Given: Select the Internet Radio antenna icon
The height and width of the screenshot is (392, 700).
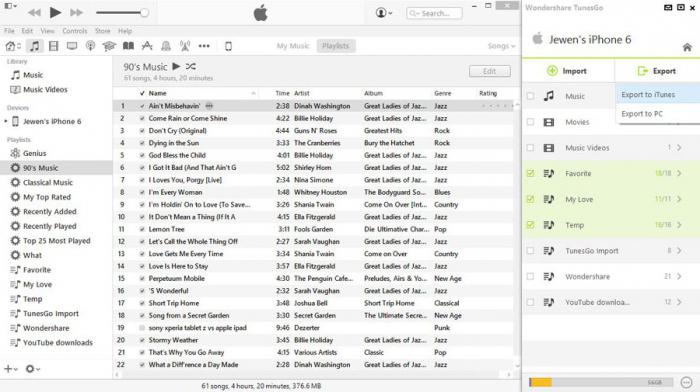Looking at the screenshot, I should click(x=185, y=46).
